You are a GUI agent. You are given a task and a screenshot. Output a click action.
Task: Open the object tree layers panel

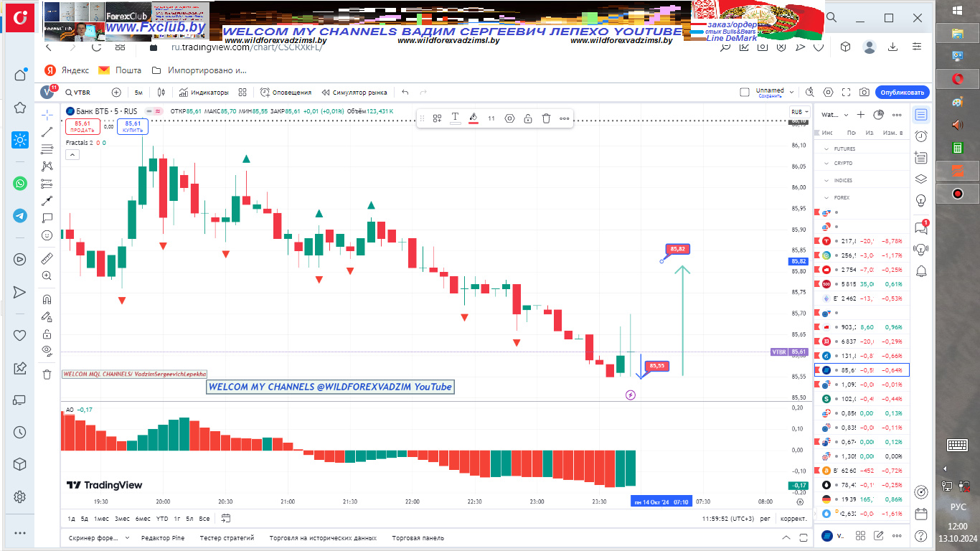tap(921, 179)
